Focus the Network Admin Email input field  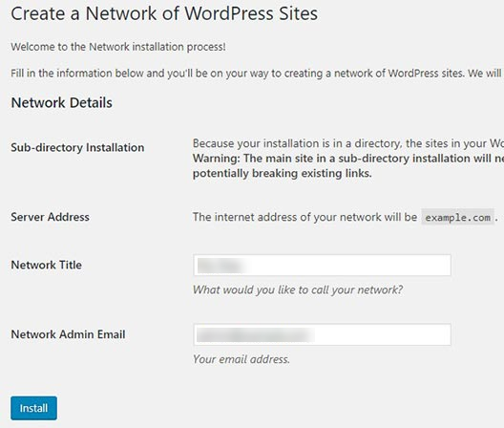(x=322, y=334)
